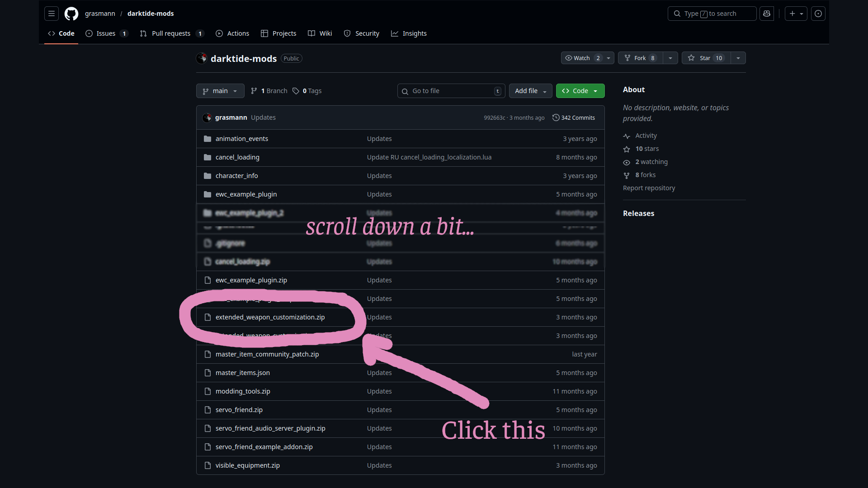The width and height of the screenshot is (868, 488).
Task: Click the commit history clock icon
Action: (x=556, y=117)
